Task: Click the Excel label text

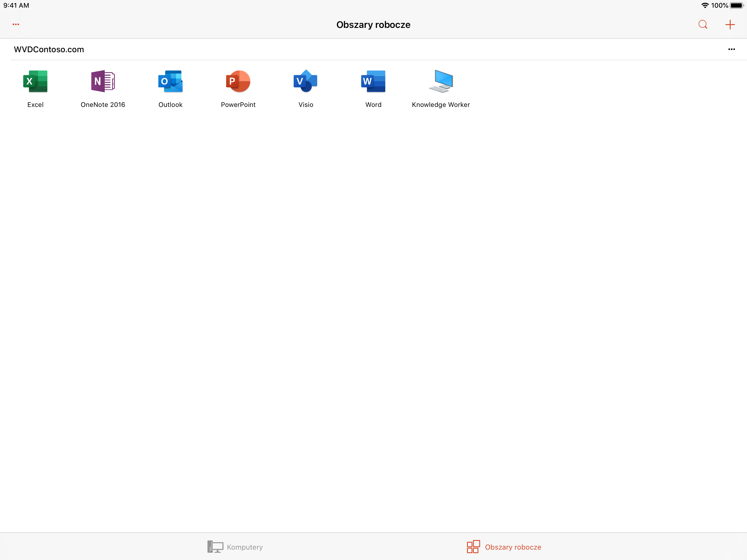Action: pyautogui.click(x=35, y=105)
